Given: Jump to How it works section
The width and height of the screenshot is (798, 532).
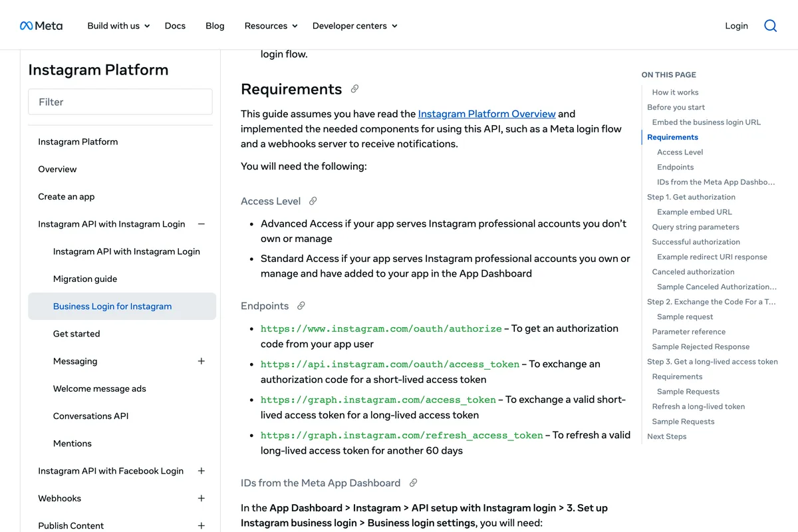Looking at the screenshot, I should (x=675, y=92).
